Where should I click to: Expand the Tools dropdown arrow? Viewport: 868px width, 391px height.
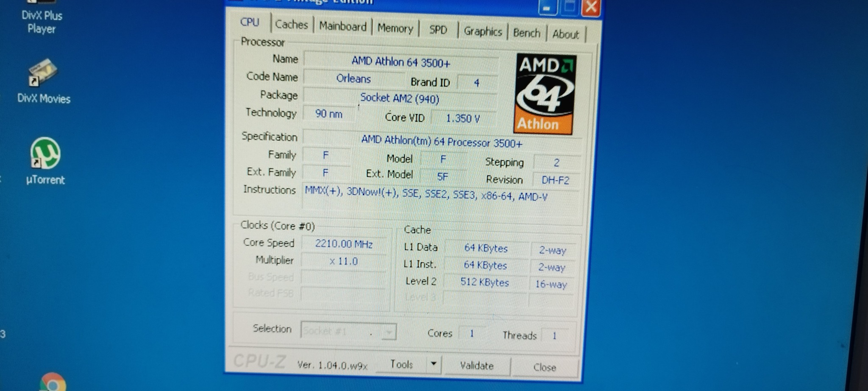point(434,364)
